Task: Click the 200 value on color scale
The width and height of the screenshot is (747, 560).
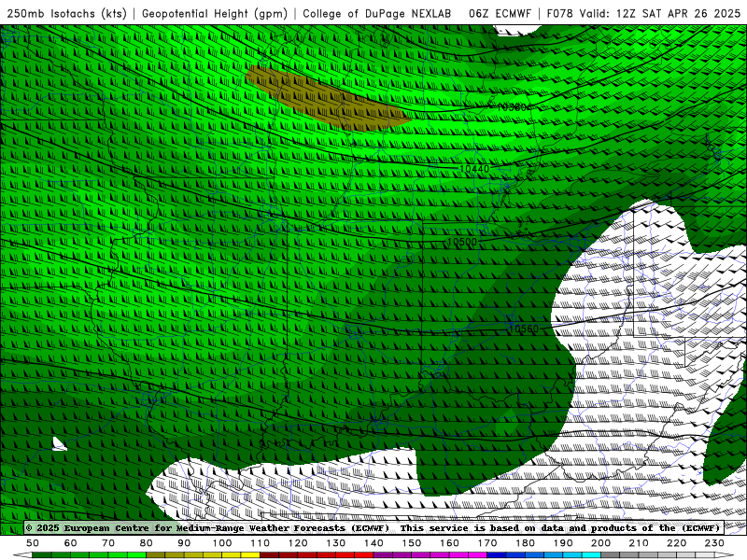Action: (x=600, y=543)
